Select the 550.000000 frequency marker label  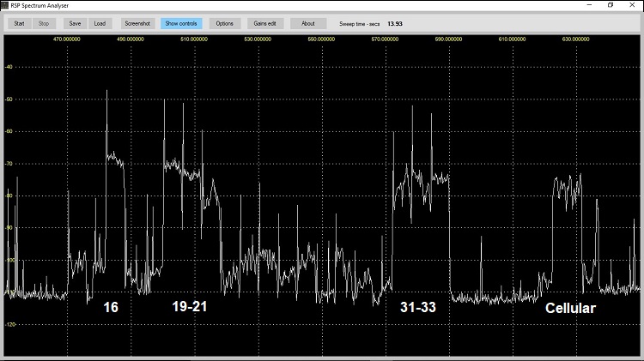[321, 39]
